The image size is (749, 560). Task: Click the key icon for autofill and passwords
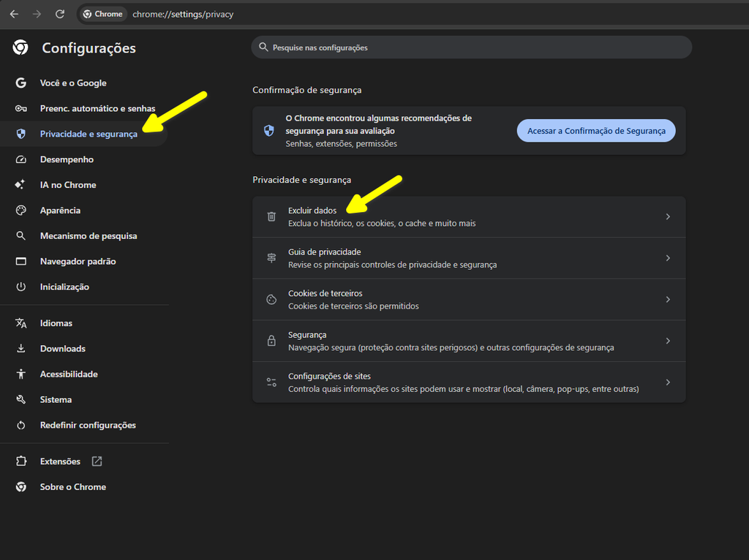click(21, 108)
